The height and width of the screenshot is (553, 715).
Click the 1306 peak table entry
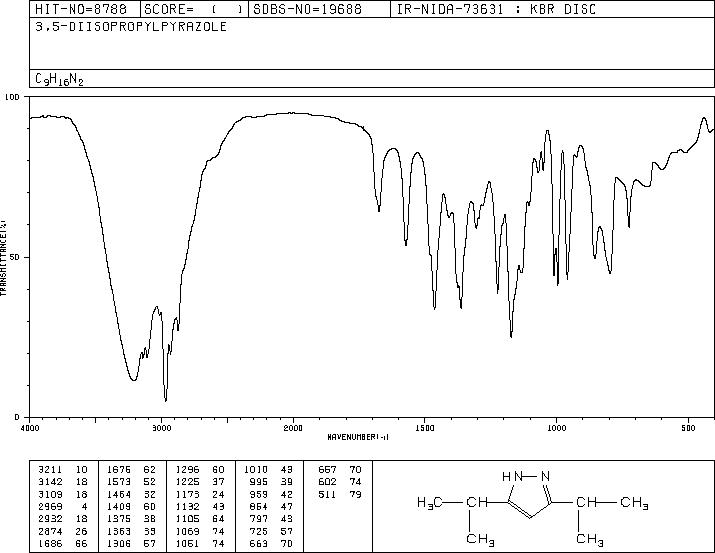tap(131, 544)
